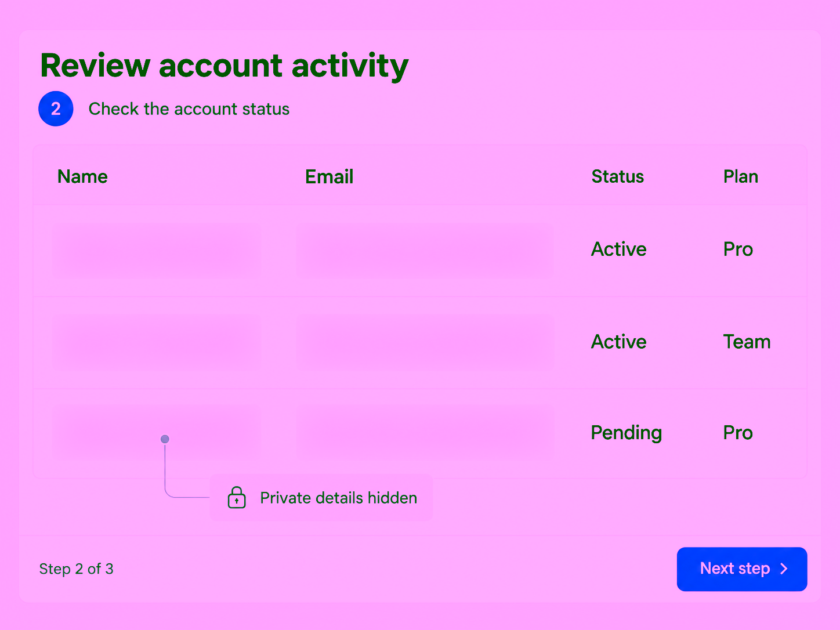Screen dimensions: 840x630
Task: Select the Status column header
Action: click(x=618, y=176)
